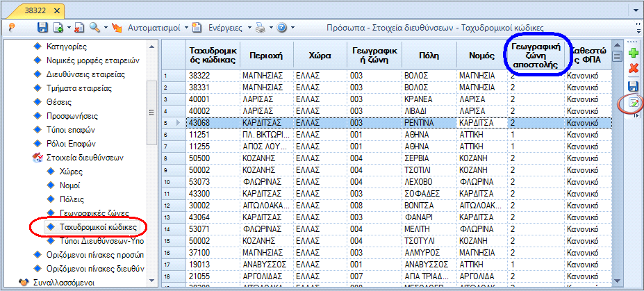Delete row using red X side icon
Viewport: 644px width, 291px height.
point(634,69)
